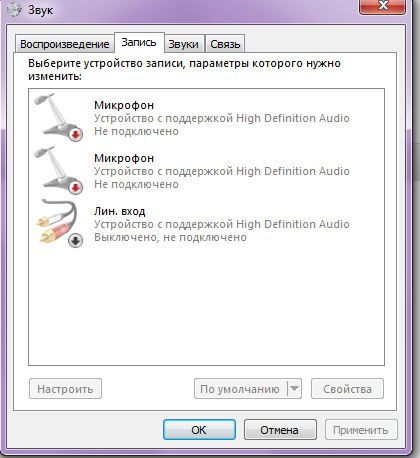Click the OK button

click(199, 430)
